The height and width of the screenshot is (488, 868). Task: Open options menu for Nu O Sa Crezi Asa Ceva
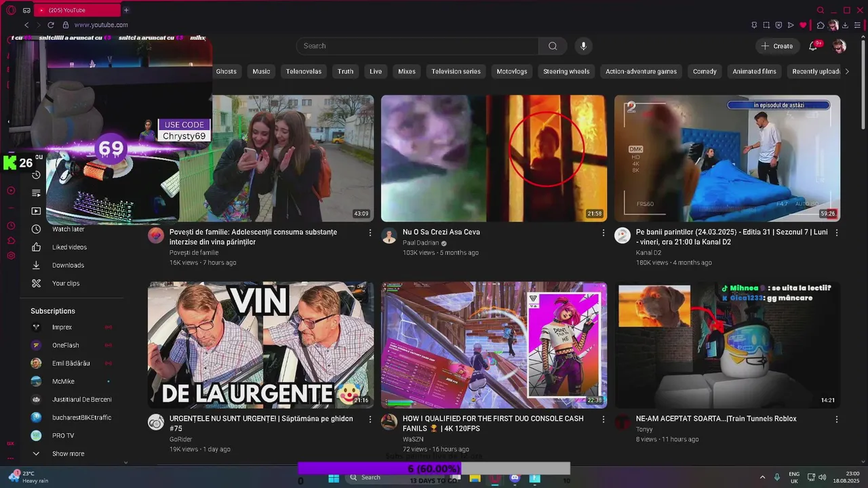coord(604,232)
